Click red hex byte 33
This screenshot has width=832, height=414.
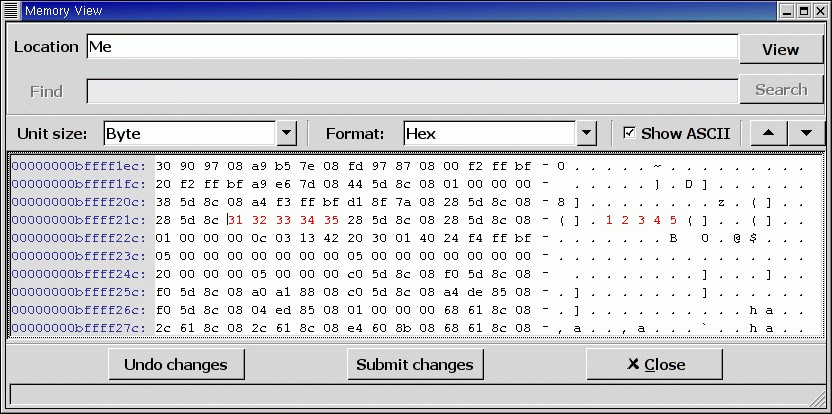pyautogui.click(x=283, y=220)
